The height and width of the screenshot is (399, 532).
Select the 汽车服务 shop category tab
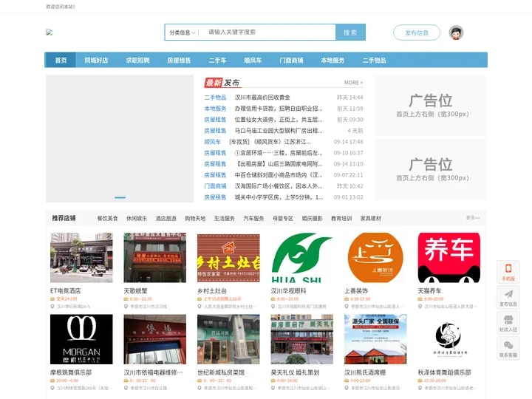253,218
